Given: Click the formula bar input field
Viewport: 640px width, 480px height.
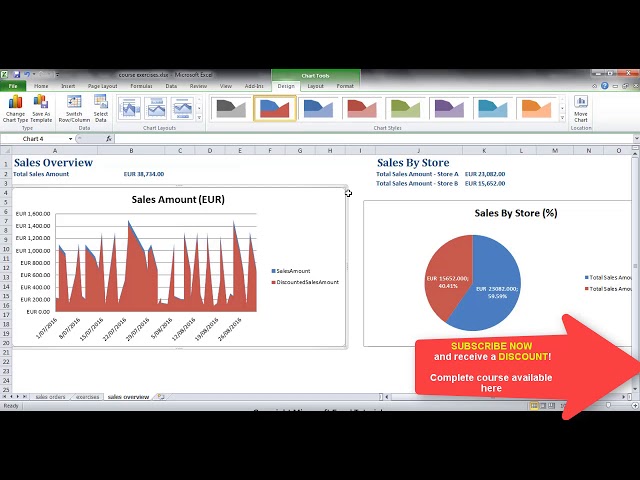Looking at the screenshot, I should point(373,139).
